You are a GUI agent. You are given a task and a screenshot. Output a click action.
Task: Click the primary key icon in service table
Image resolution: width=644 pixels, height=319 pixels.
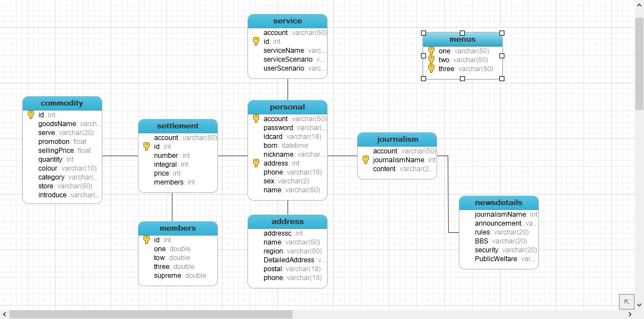click(x=256, y=42)
